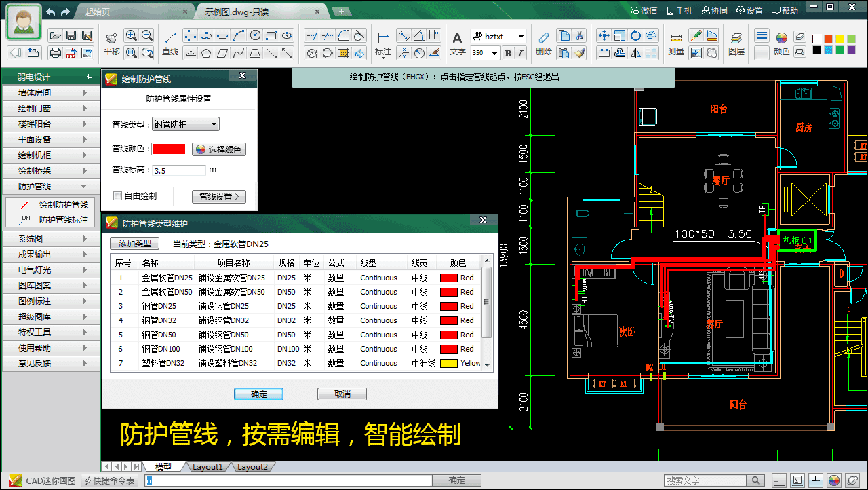The width and height of the screenshot is (868, 490).
Task: Expand the 绘制门窗 sidebar menu
Action: (x=51, y=108)
